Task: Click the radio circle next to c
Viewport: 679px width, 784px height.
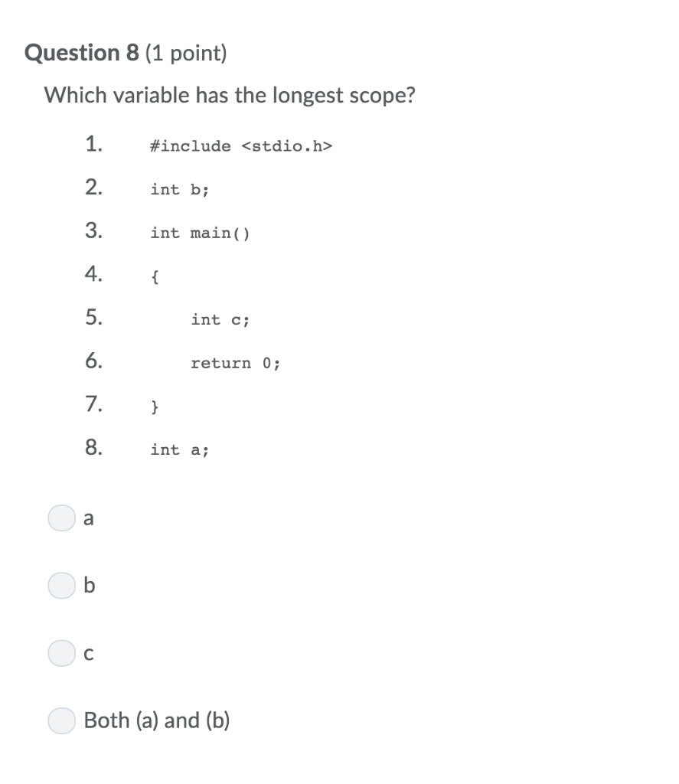Action: [61, 653]
